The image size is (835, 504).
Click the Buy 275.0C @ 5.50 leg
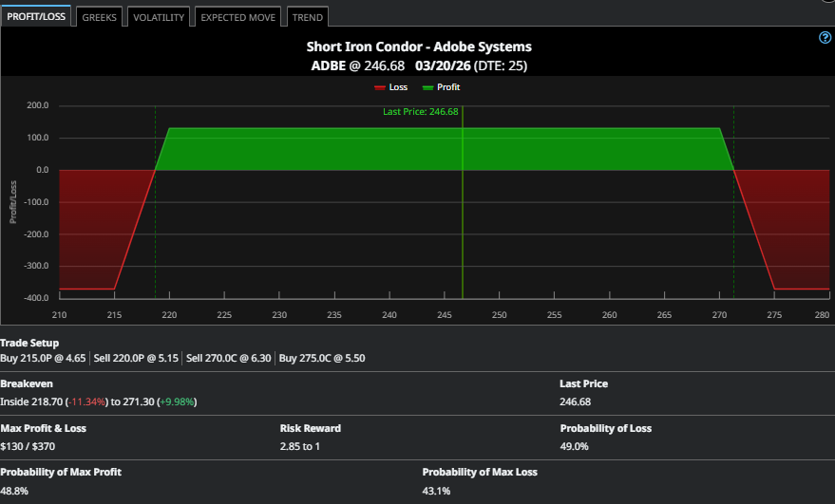[322, 358]
